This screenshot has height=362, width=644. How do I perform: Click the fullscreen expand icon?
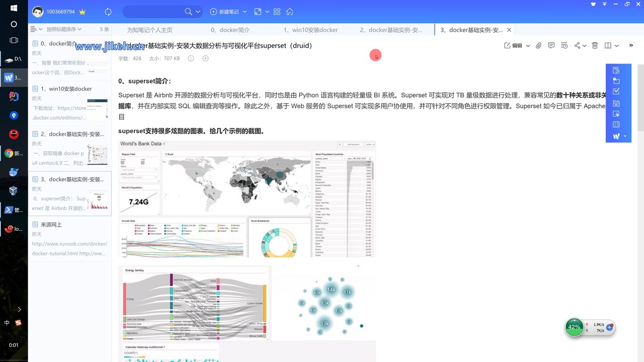[258, 12]
